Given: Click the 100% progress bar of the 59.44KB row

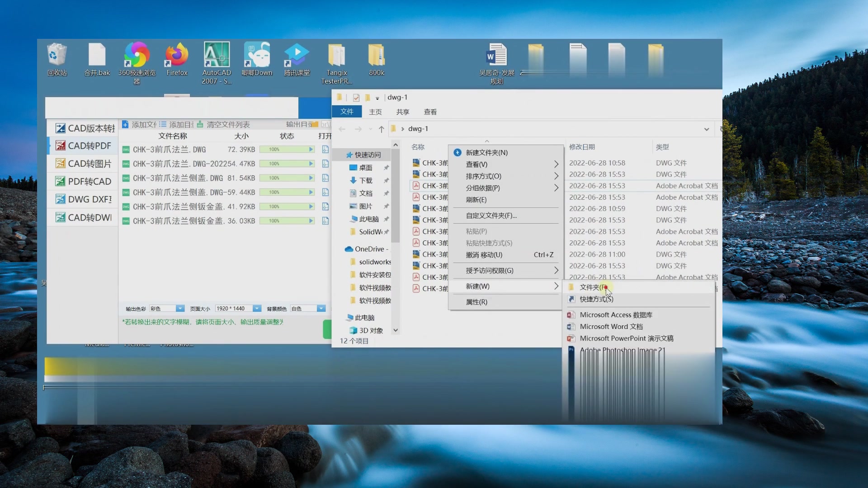Looking at the screenshot, I should pyautogui.click(x=287, y=192).
